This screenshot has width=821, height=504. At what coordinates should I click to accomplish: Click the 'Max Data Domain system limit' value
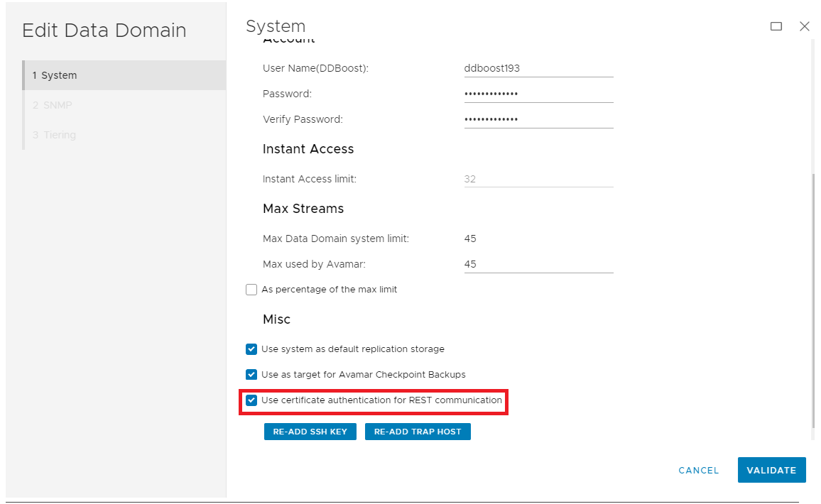pyautogui.click(x=470, y=239)
